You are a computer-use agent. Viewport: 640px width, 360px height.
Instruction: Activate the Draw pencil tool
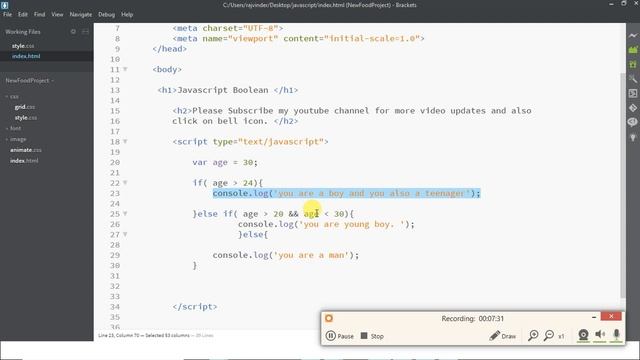(502, 336)
